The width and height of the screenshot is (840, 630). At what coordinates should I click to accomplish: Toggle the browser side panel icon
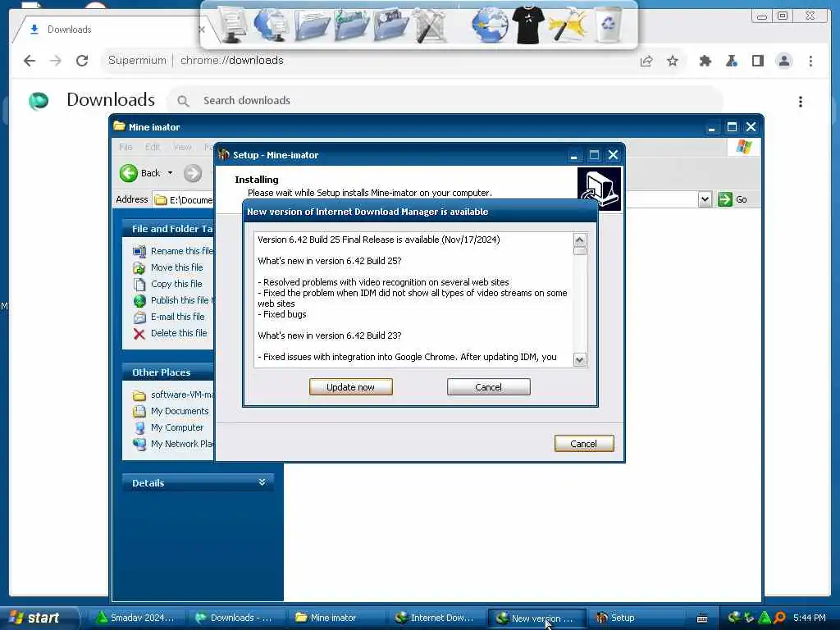[x=757, y=61]
